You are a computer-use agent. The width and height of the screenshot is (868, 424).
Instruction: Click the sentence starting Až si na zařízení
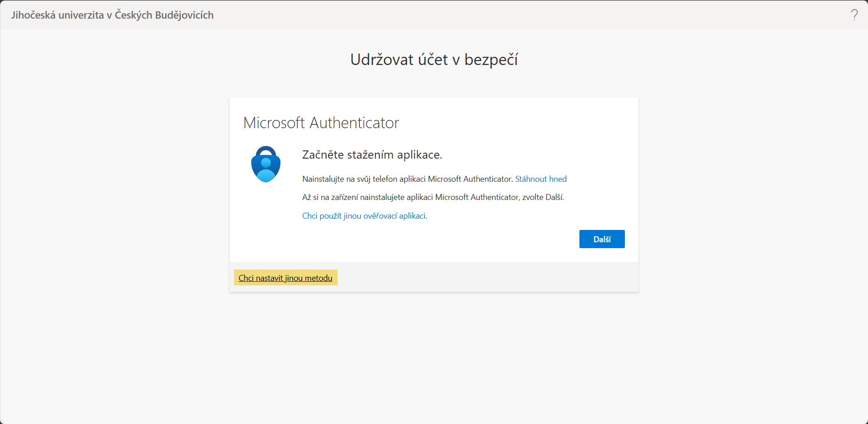433,197
